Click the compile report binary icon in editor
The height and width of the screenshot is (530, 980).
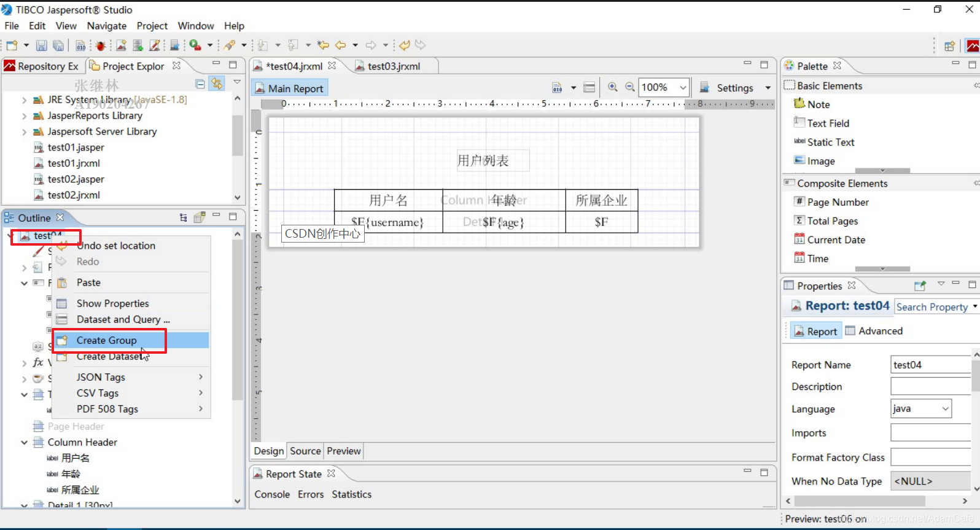557,87
